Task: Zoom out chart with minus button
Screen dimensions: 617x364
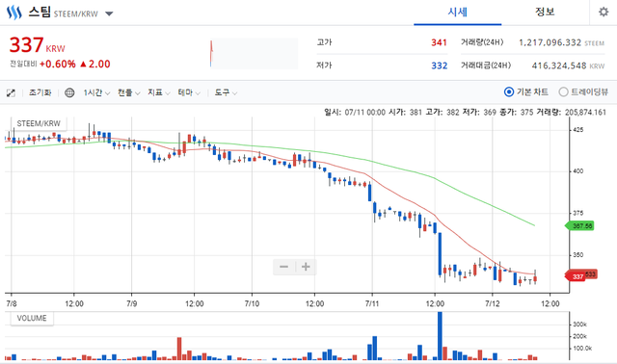Action: coord(283,267)
